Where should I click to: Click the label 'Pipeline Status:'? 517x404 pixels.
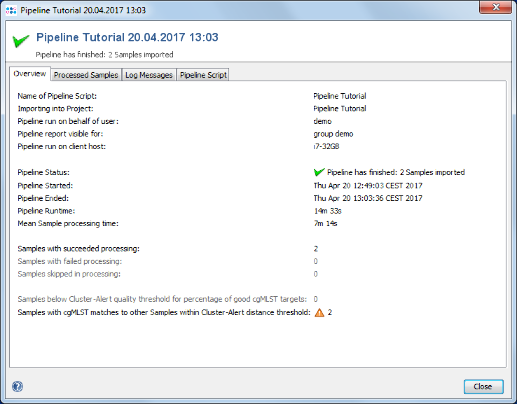click(44, 172)
